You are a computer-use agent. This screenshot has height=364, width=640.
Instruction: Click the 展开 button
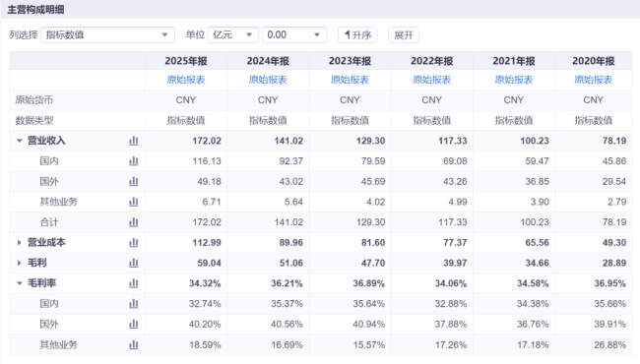pyautogui.click(x=404, y=35)
